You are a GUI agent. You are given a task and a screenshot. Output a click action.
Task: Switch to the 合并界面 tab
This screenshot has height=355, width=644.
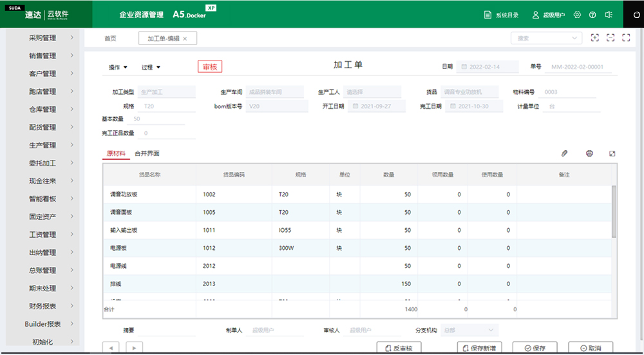click(x=147, y=153)
